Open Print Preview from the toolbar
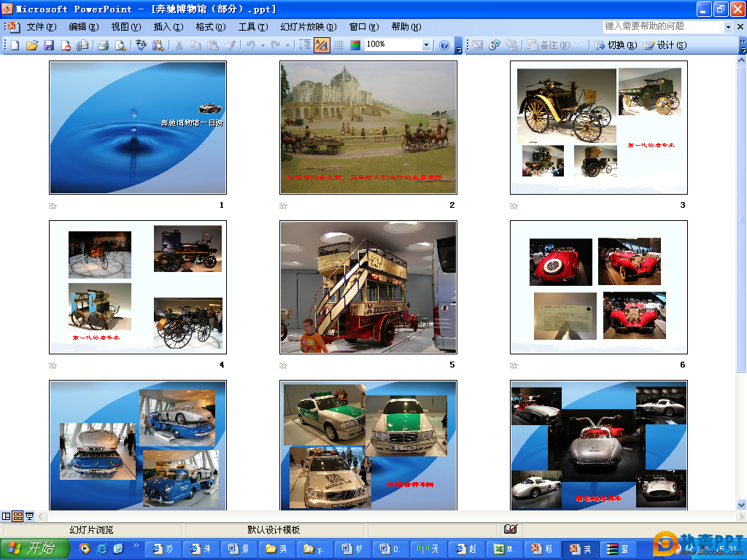The width and height of the screenshot is (747, 560). click(120, 45)
